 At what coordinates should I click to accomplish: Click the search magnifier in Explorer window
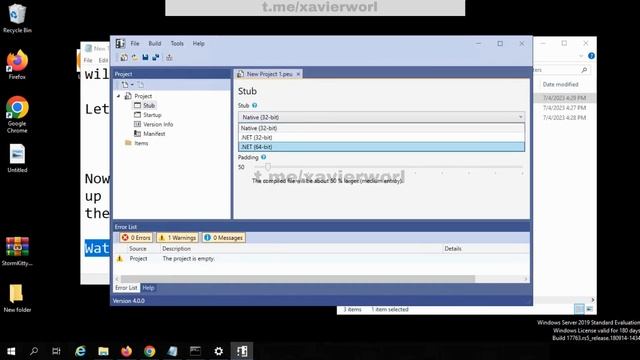click(584, 70)
